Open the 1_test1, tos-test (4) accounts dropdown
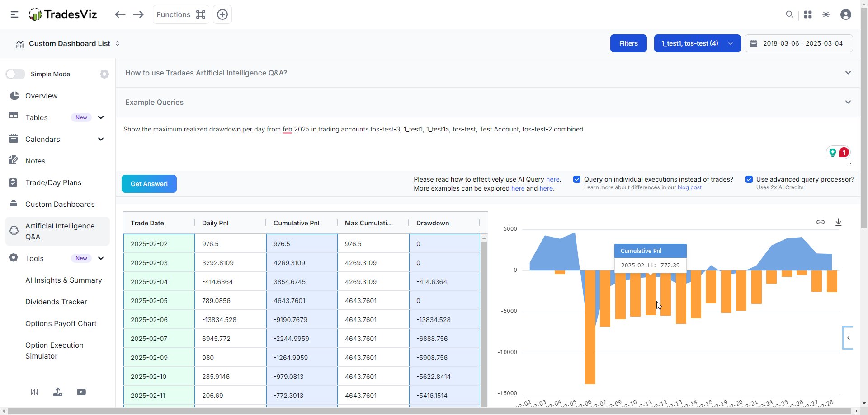This screenshot has width=868, height=415. 697,43
